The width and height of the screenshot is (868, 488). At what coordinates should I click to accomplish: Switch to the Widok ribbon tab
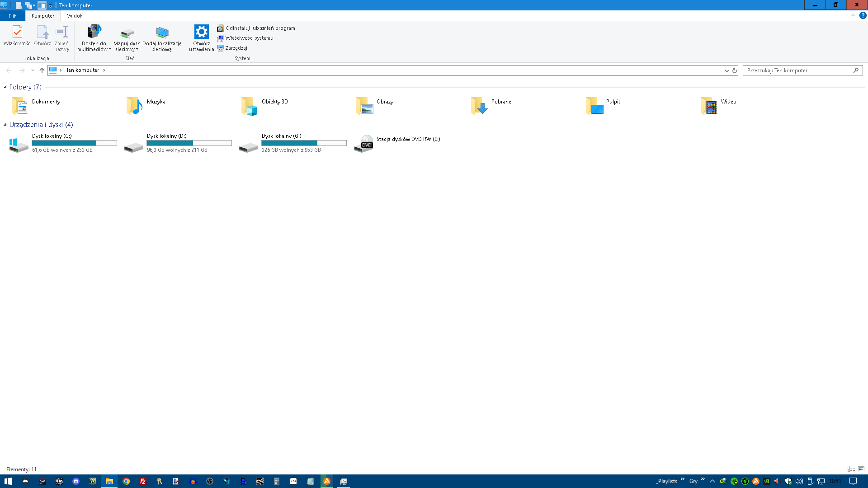tap(75, 16)
